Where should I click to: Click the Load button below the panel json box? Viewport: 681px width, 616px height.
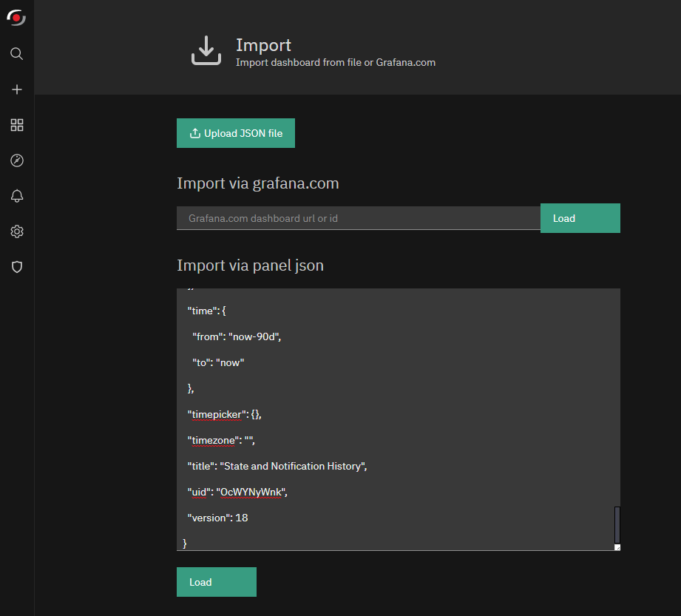pyautogui.click(x=217, y=582)
